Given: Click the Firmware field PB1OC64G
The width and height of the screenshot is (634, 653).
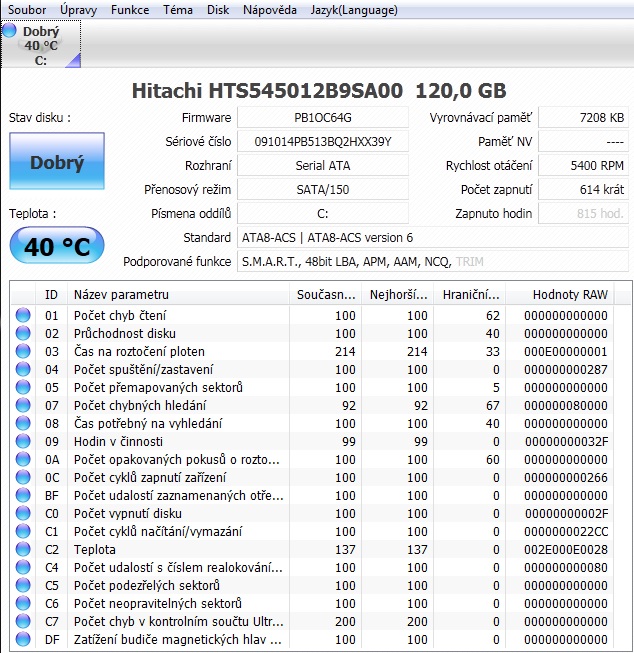Looking at the screenshot, I should tap(323, 117).
